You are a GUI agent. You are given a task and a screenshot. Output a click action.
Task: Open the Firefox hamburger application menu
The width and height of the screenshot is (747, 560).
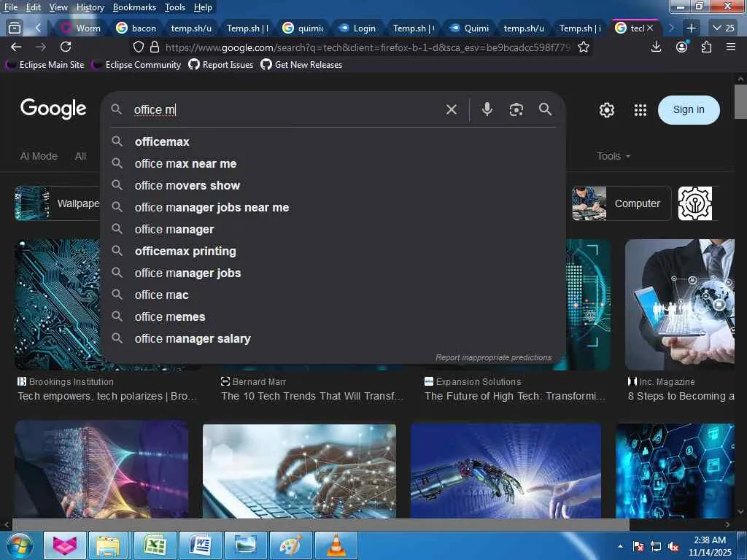731,47
